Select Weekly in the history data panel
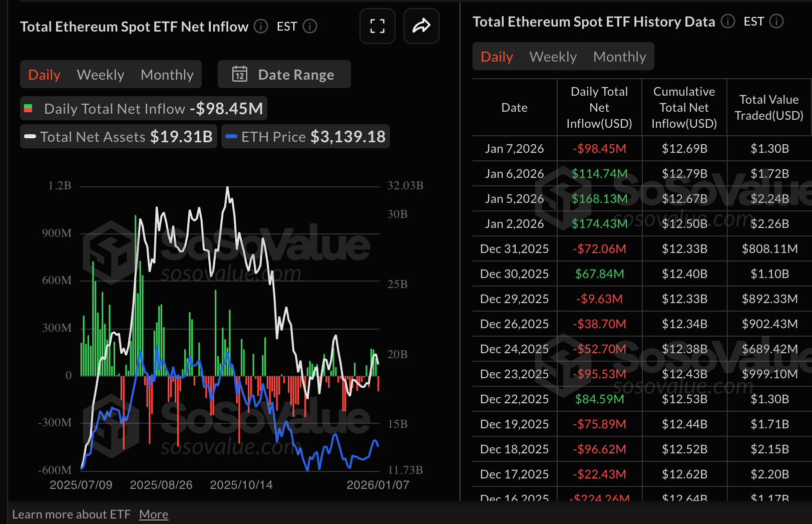This screenshot has height=524, width=812. [x=553, y=56]
